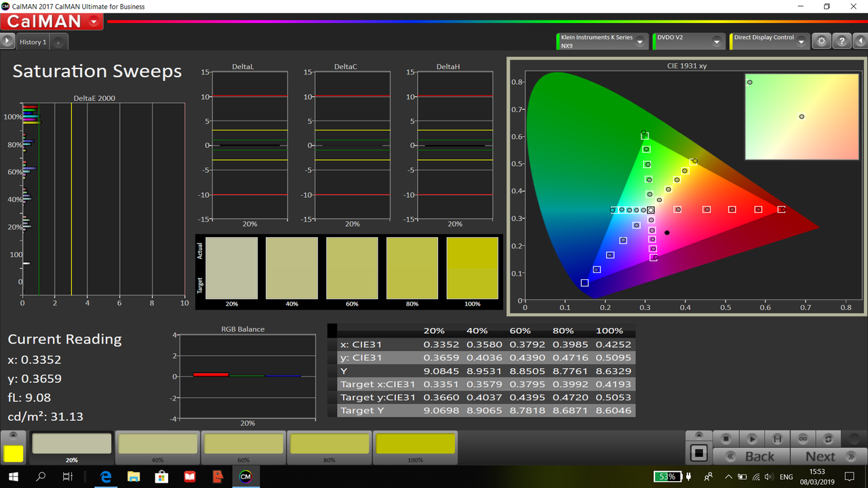This screenshot has width=868, height=488.
Task: Go Back to the previous page
Action: click(x=750, y=457)
